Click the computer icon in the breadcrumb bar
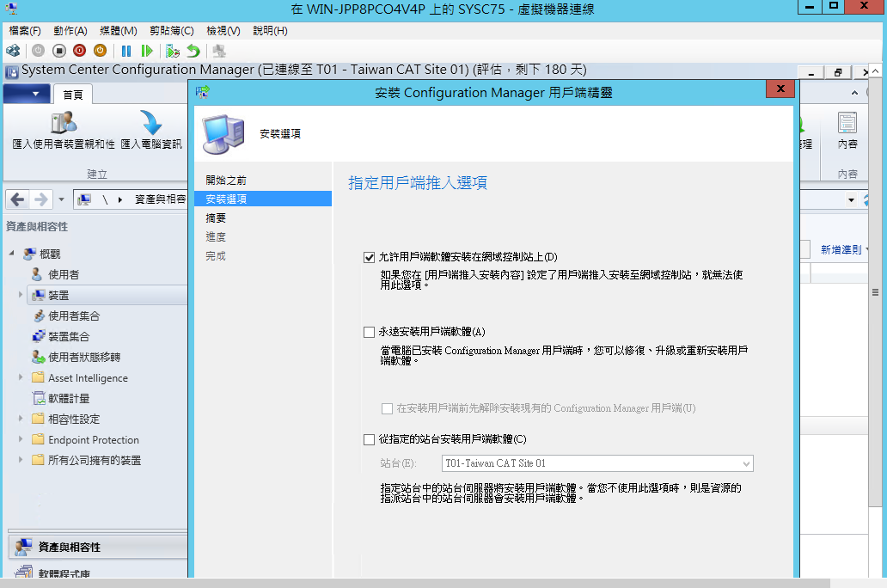Screen dimensions: 887x588 pyautogui.click(x=85, y=199)
